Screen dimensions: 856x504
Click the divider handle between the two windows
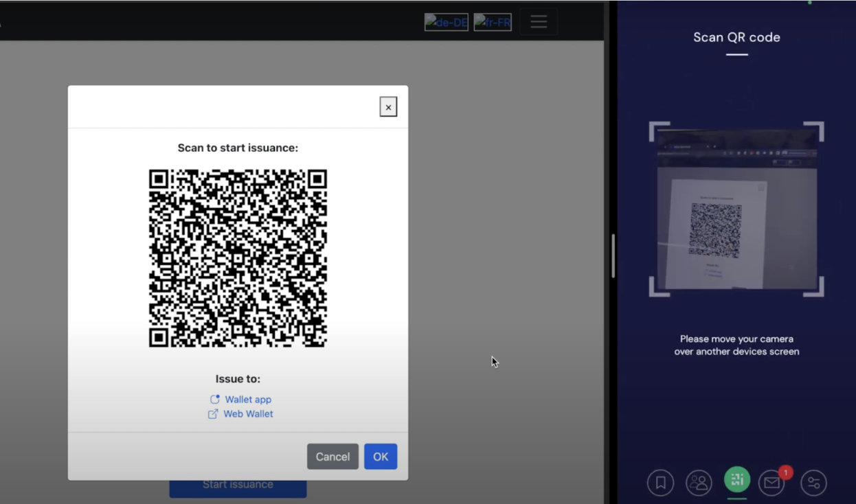coord(613,256)
